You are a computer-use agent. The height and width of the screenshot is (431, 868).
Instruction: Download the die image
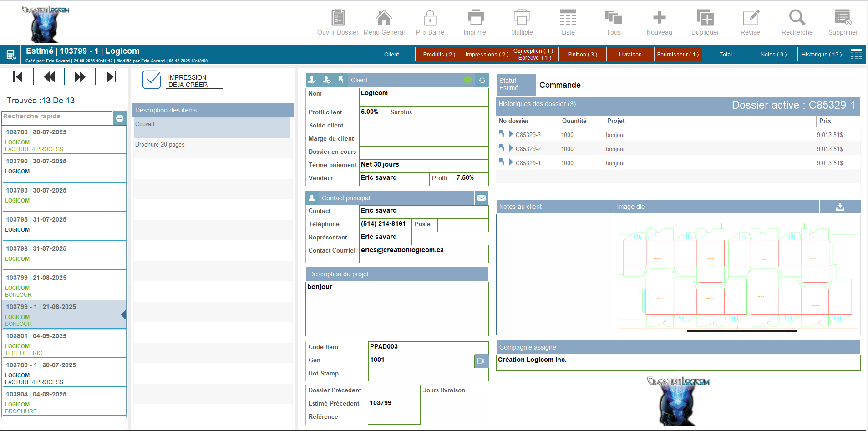click(x=840, y=207)
